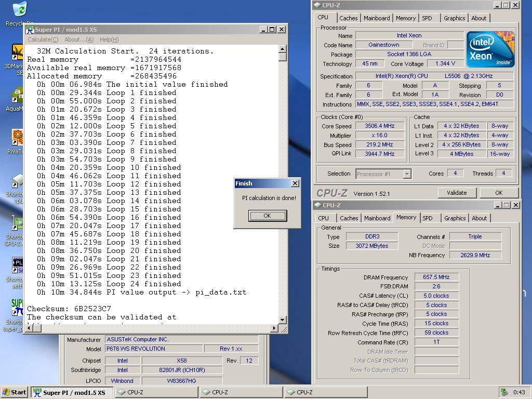Switch to Mainboard tab in top CPU-Z

tap(377, 18)
